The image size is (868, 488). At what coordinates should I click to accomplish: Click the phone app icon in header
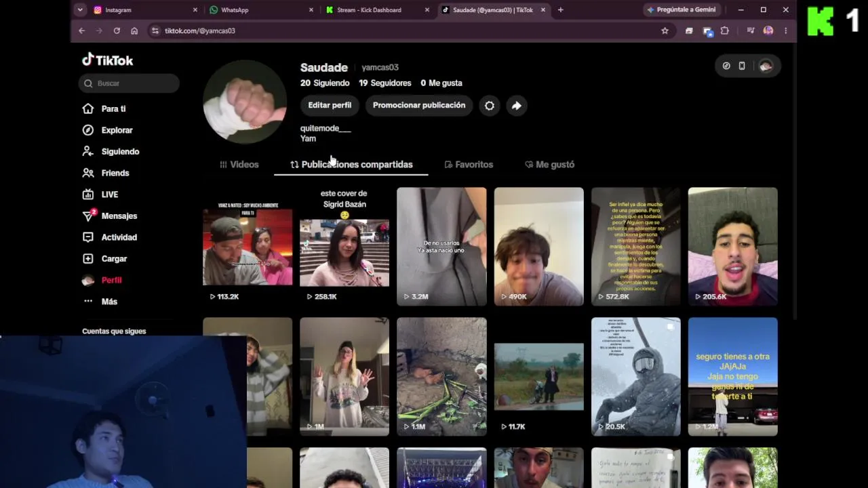pos(742,66)
